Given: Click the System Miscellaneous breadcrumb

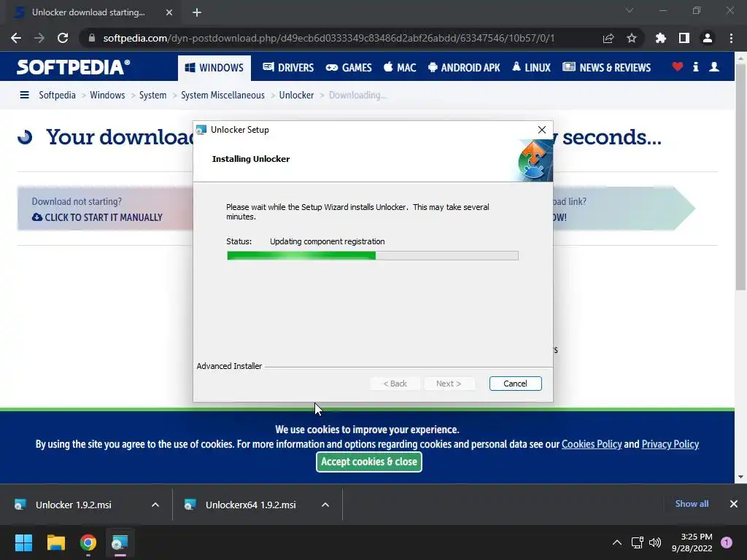Looking at the screenshot, I should [222, 95].
